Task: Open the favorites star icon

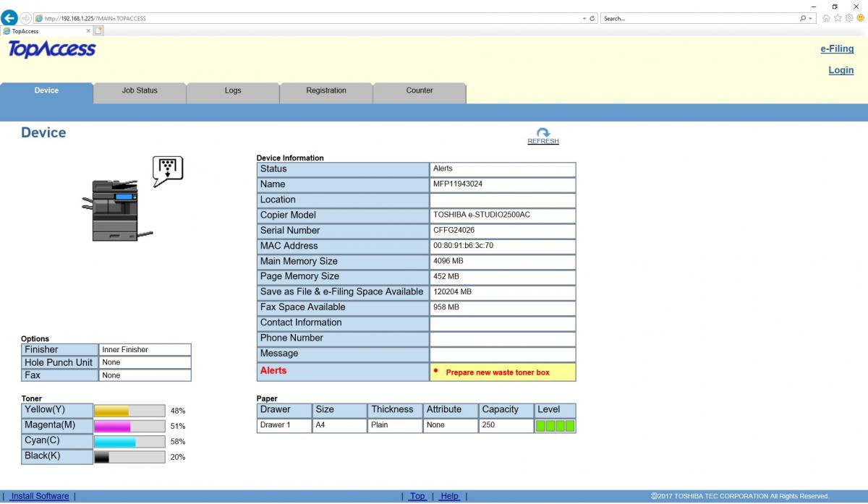Action: click(x=838, y=18)
